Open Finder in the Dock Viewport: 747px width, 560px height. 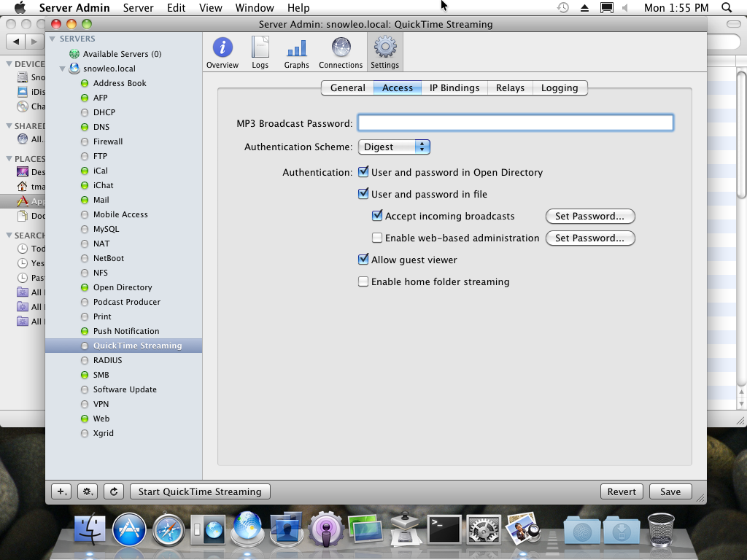coord(90,529)
